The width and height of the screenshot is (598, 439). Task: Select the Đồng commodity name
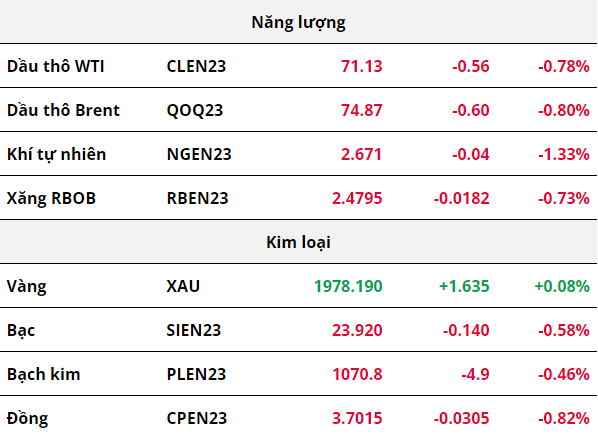coord(27,418)
